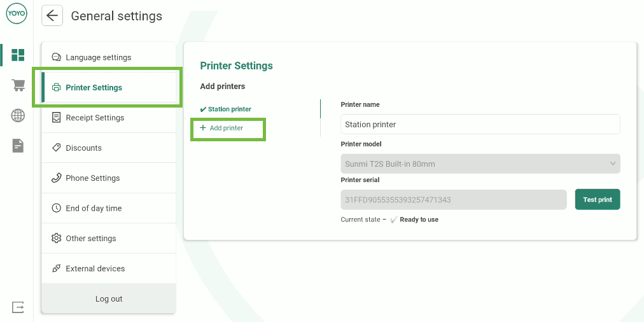Click the printer icon beside Printer Settings
This screenshot has width=644, height=322.
tap(56, 87)
